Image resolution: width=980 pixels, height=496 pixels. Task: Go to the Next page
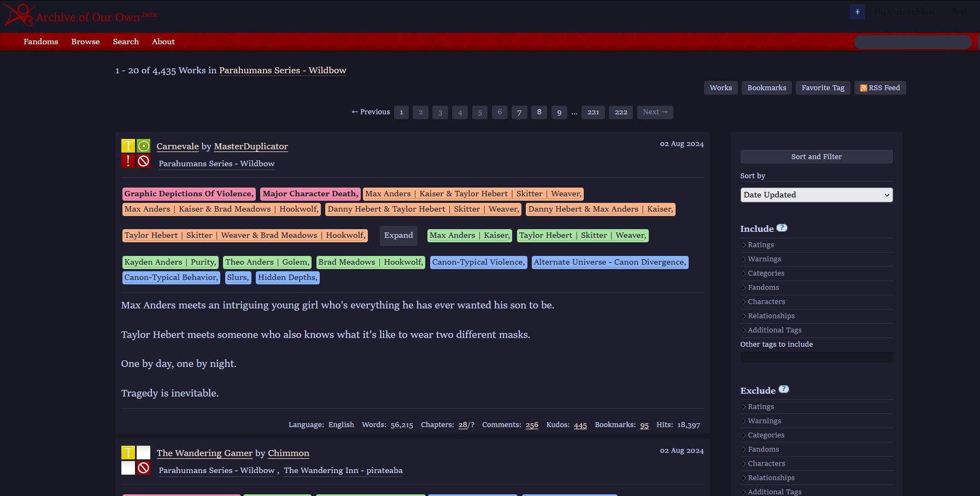655,112
